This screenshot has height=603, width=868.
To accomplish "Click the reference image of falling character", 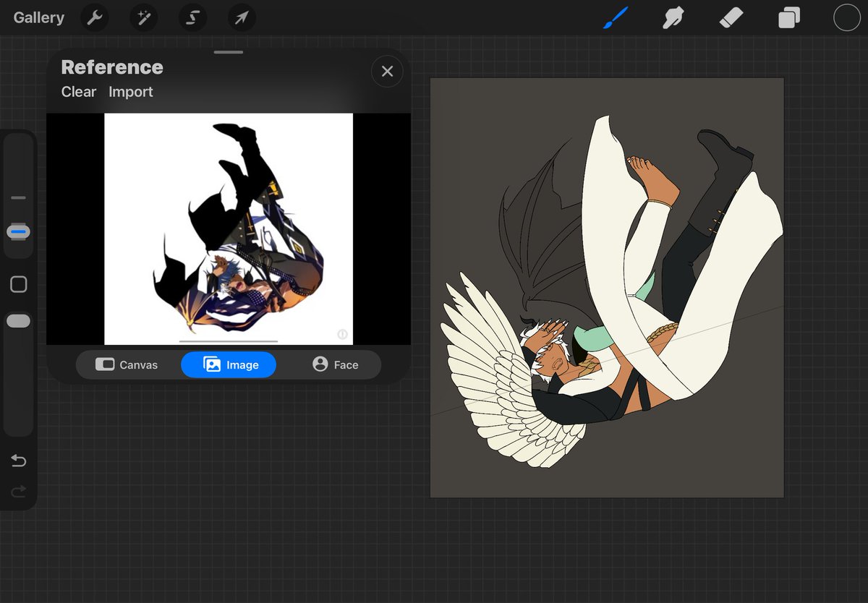I will click(x=229, y=229).
